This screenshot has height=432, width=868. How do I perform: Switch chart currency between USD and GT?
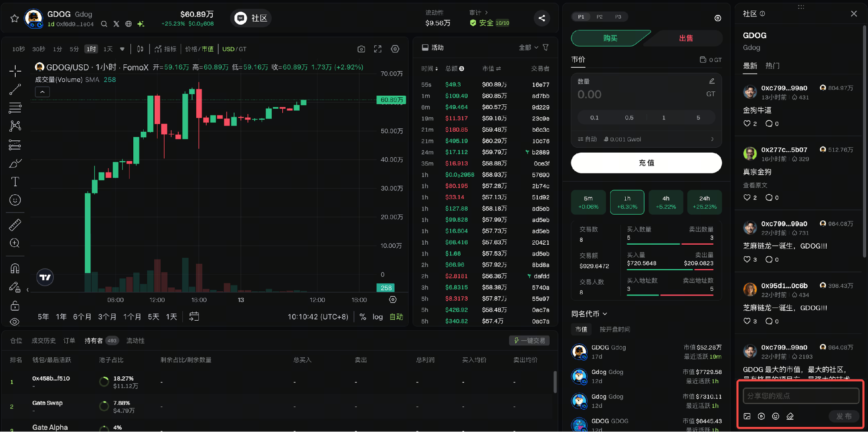tap(234, 49)
